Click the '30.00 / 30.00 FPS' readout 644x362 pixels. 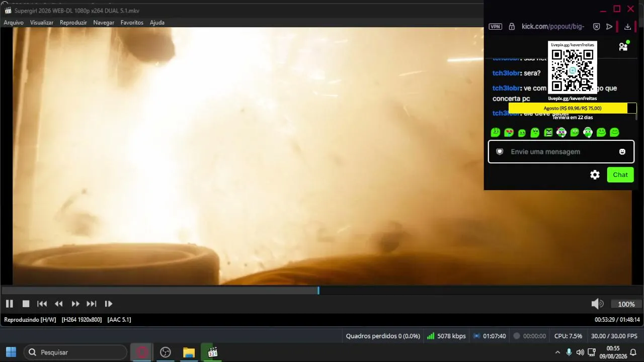click(x=614, y=336)
